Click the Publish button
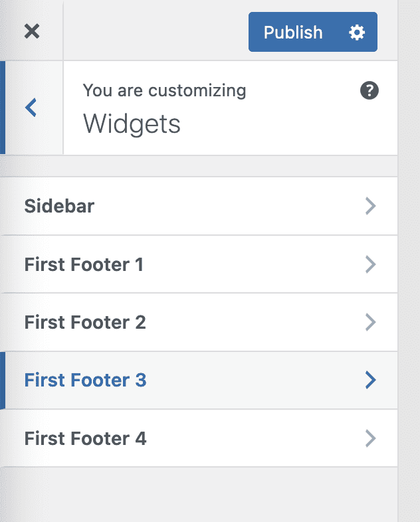This screenshot has width=420, height=522. click(x=293, y=32)
